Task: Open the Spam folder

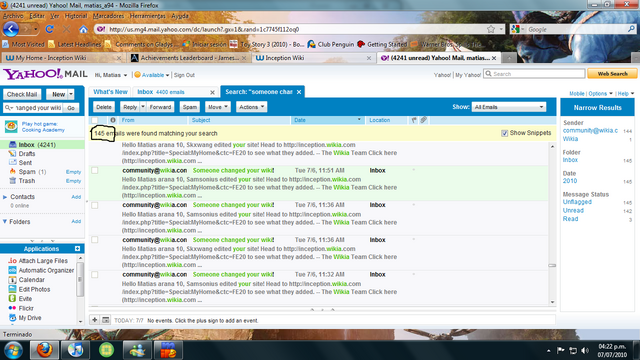Action: point(27,172)
